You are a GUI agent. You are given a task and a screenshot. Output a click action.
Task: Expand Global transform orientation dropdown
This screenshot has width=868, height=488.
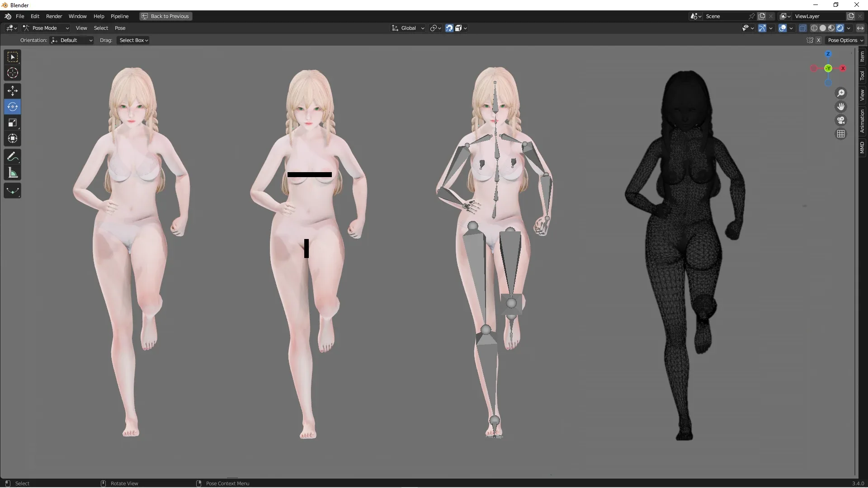[x=408, y=28]
